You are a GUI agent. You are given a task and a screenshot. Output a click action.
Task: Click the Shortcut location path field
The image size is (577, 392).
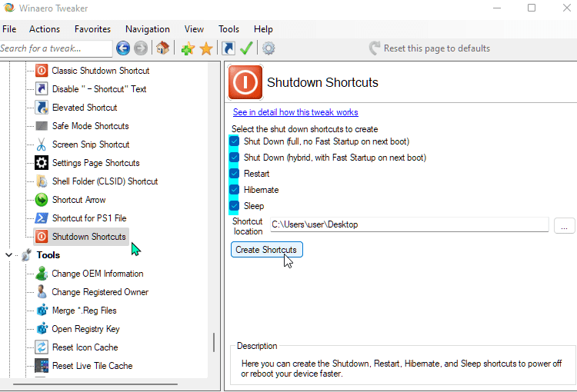pyautogui.click(x=409, y=224)
